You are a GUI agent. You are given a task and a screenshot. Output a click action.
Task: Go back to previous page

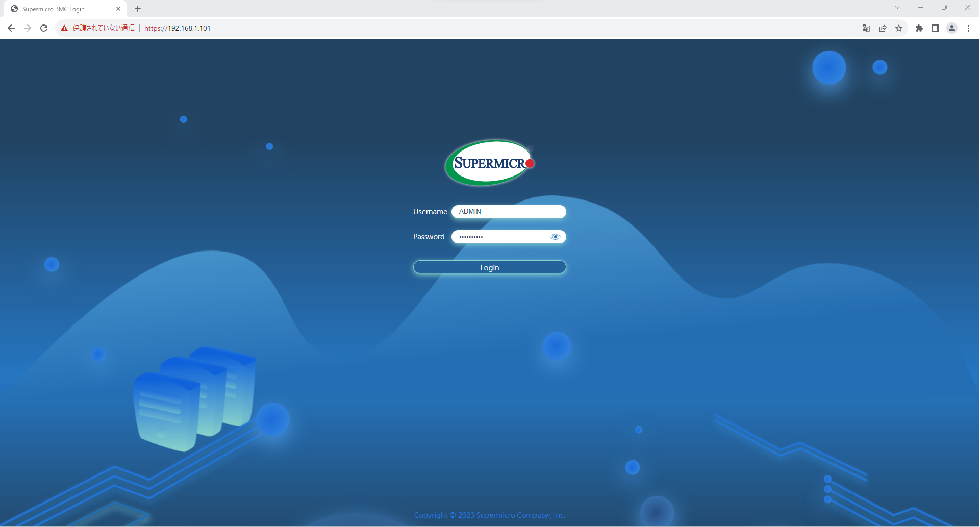[11, 28]
